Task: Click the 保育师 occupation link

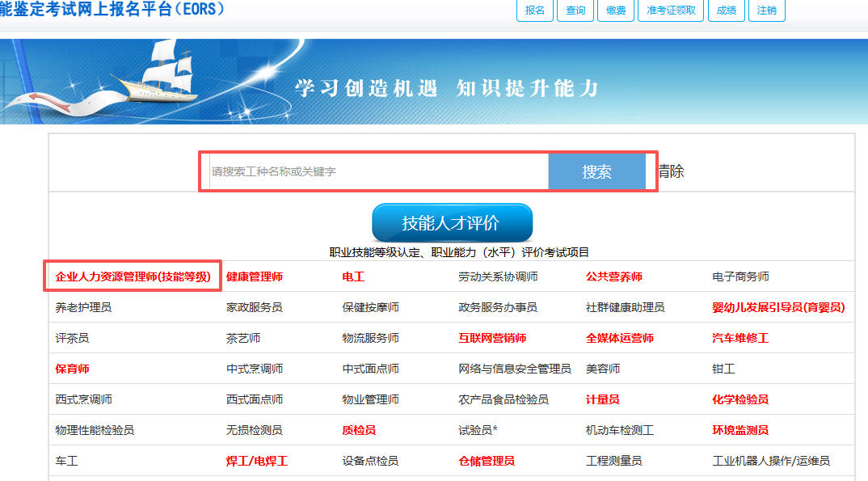Action: point(72,369)
